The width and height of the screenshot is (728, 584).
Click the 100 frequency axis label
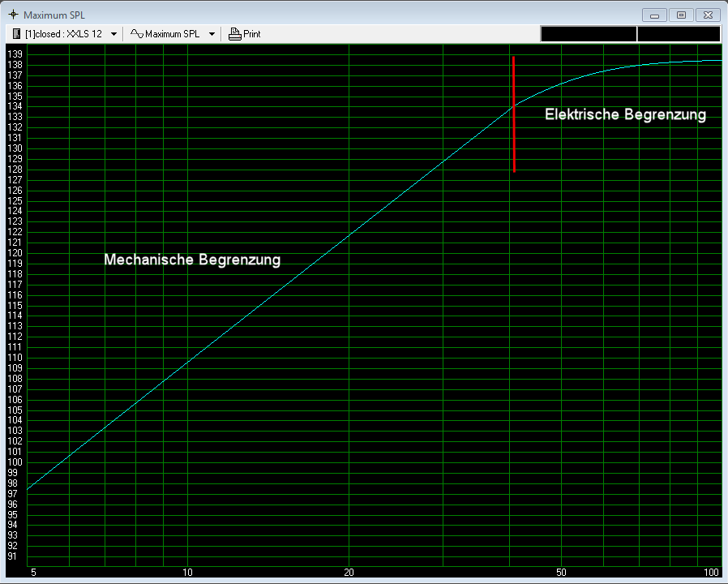coord(711,573)
